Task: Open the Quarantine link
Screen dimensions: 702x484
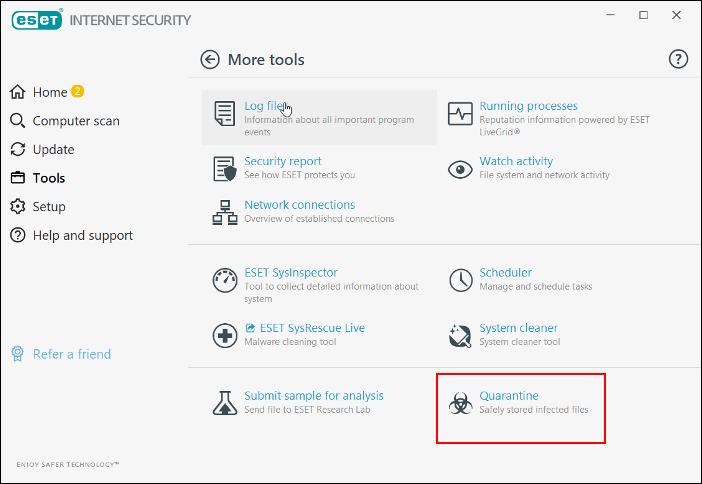Action: pyautogui.click(x=509, y=396)
